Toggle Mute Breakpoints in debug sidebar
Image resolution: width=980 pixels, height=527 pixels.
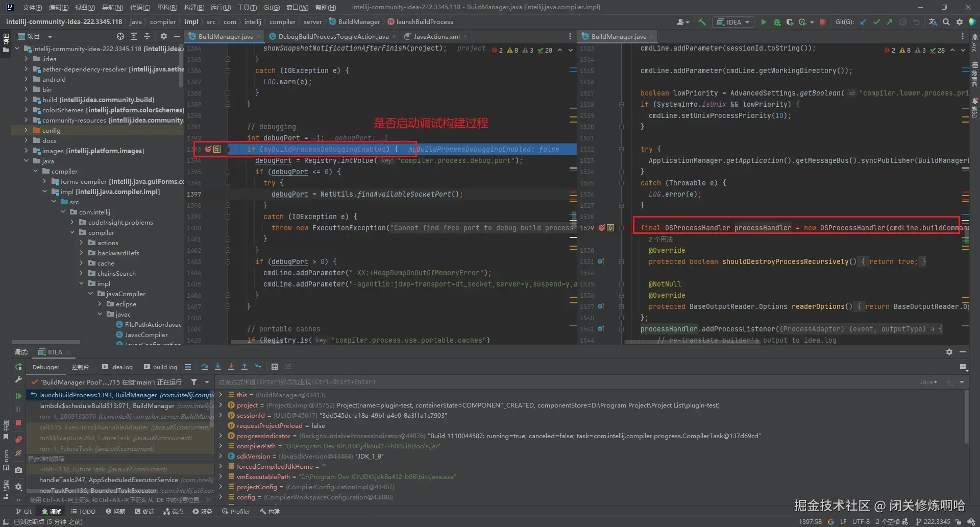coord(18,453)
